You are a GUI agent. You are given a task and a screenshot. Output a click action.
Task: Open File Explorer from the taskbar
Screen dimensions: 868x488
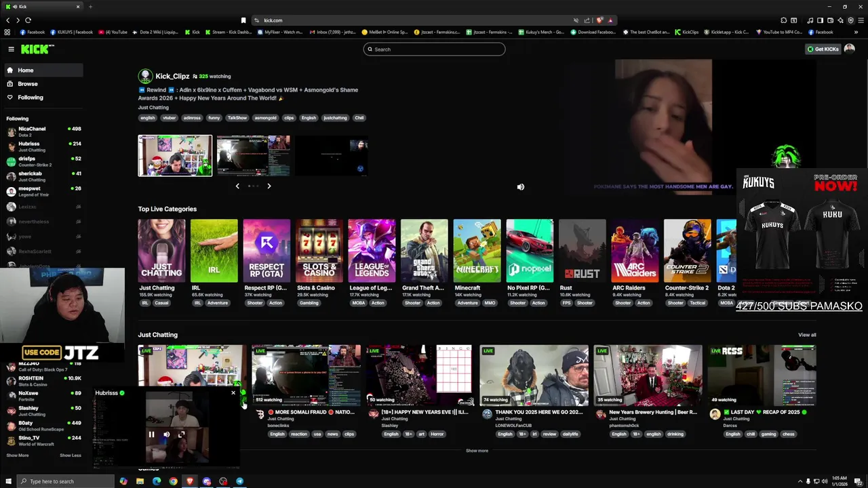(x=140, y=481)
